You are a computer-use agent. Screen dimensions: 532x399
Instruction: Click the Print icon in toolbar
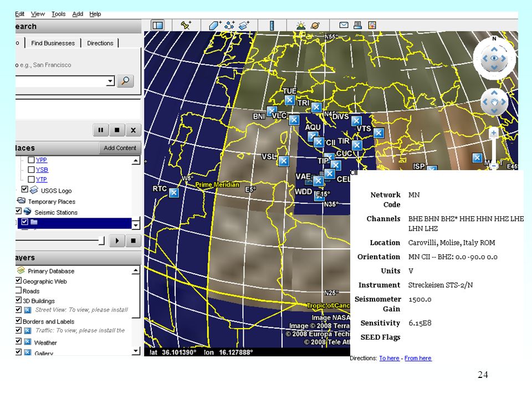pyautogui.click(x=357, y=25)
